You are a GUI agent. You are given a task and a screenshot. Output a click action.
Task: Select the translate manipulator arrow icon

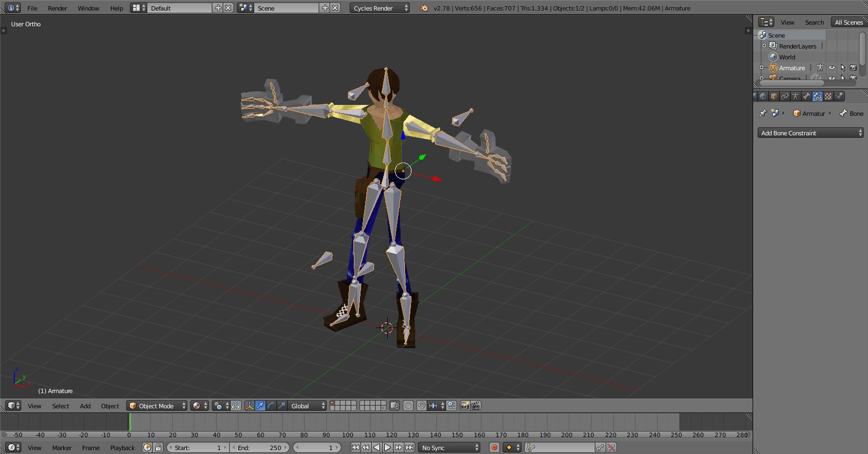click(260, 406)
